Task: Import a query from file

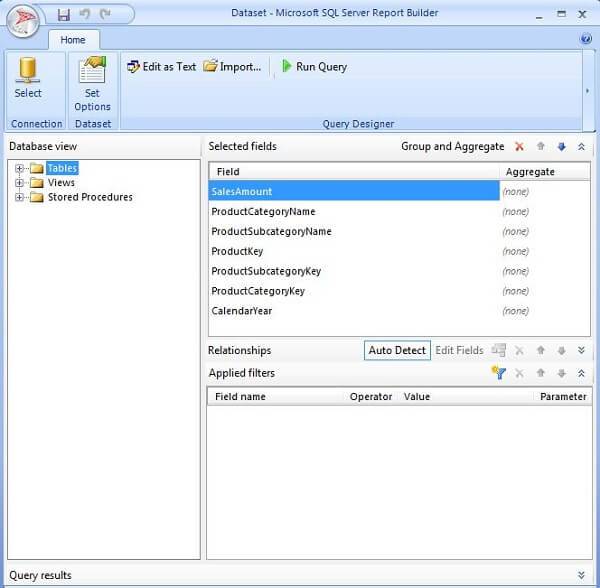Action: coord(232,67)
